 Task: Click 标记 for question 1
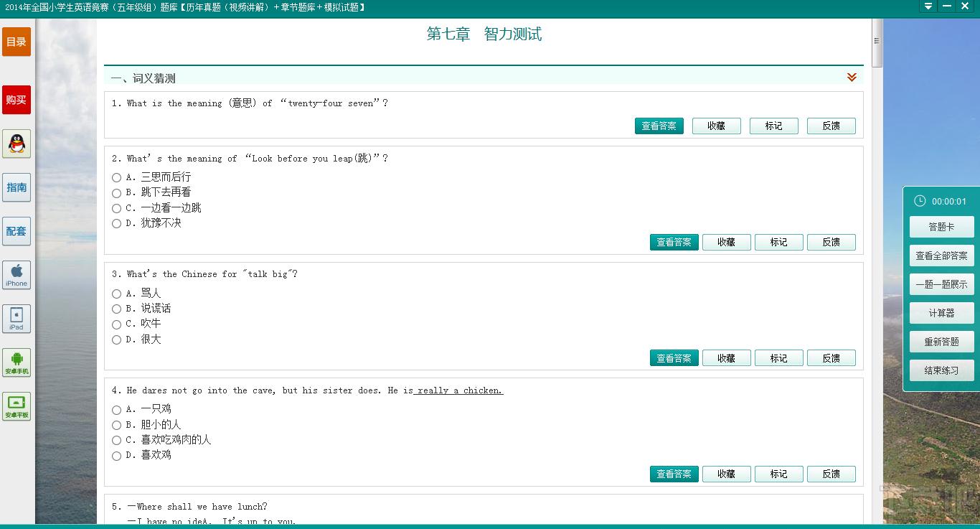click(x=774, y=126)
